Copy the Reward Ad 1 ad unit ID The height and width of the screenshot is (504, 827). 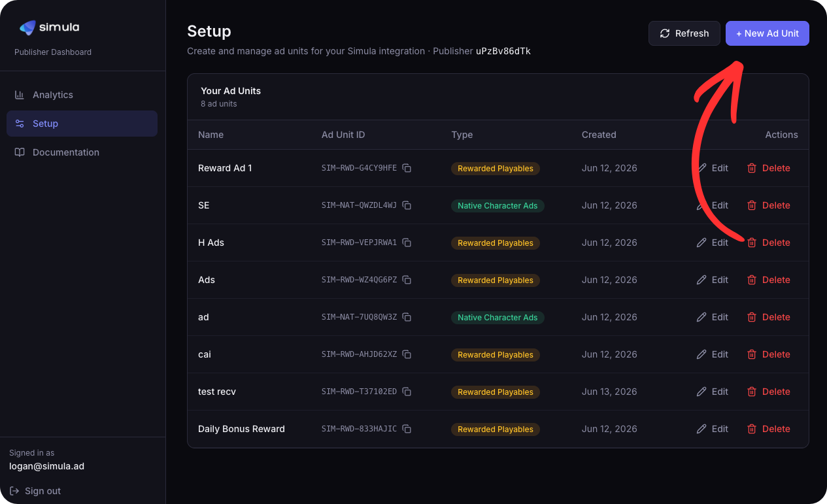tap(407, 168)
